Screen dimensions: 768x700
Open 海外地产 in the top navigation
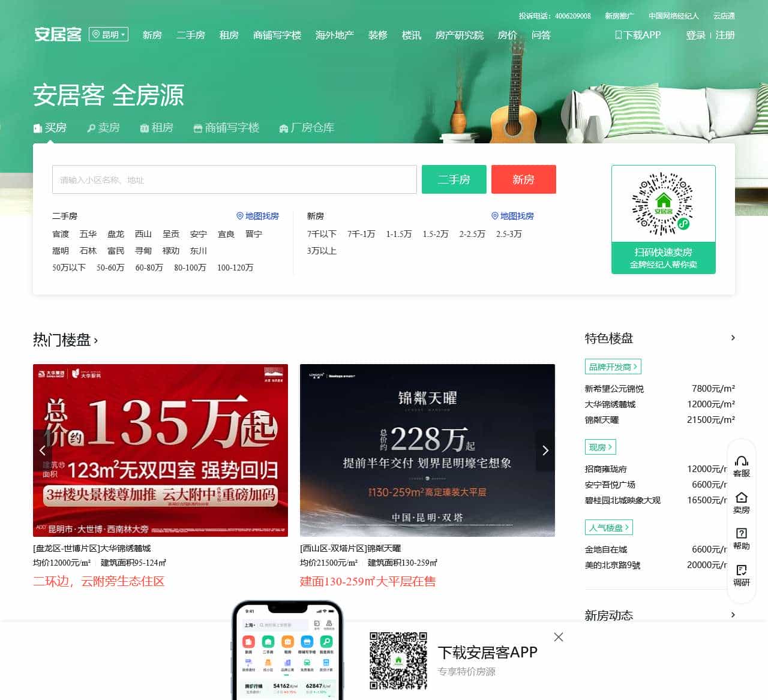tap(334, 35)
